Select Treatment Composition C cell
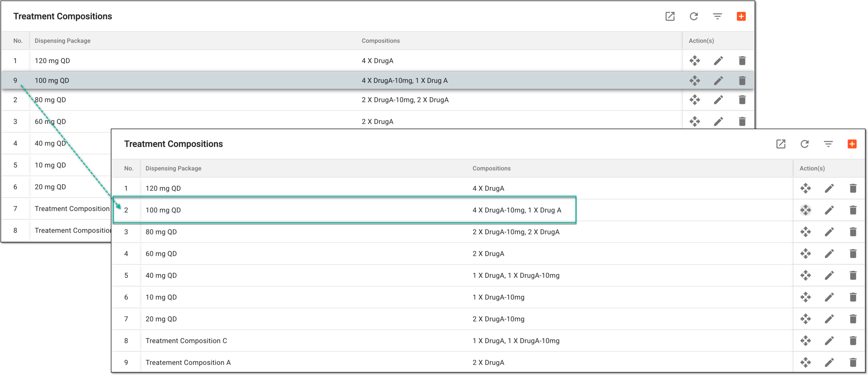 [x=186, y=341]
